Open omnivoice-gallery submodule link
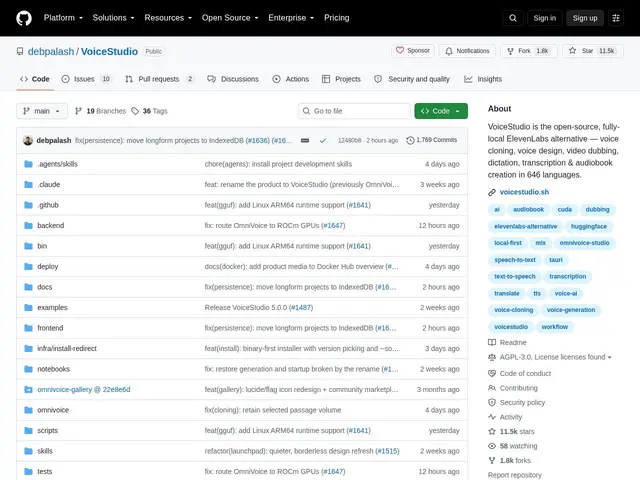Screen dimensions: 640x480 click(84, 389)
